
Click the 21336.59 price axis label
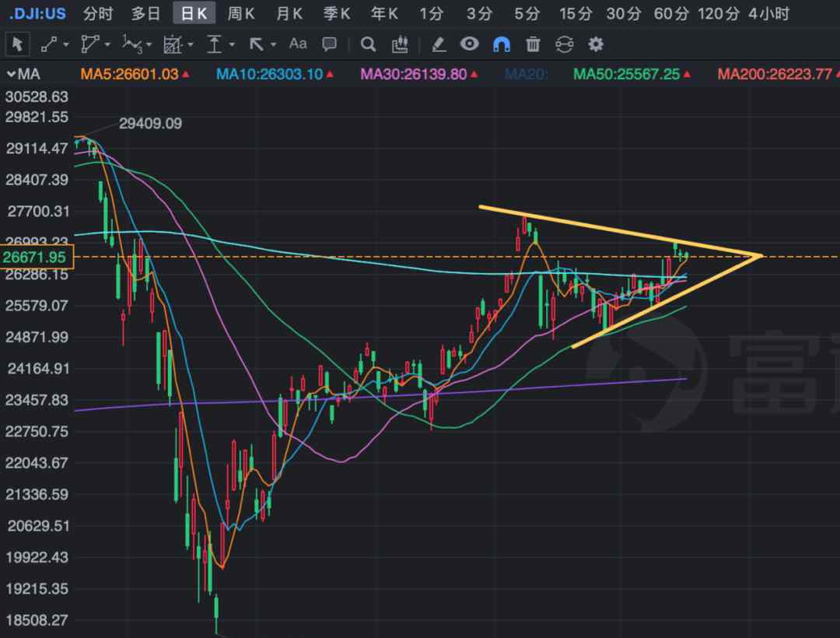tap(37, 494)
